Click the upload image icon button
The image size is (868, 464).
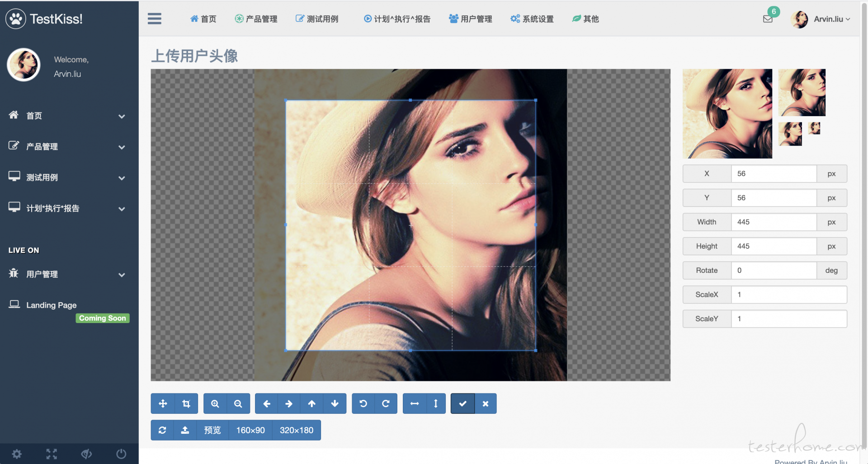[185, 430]
